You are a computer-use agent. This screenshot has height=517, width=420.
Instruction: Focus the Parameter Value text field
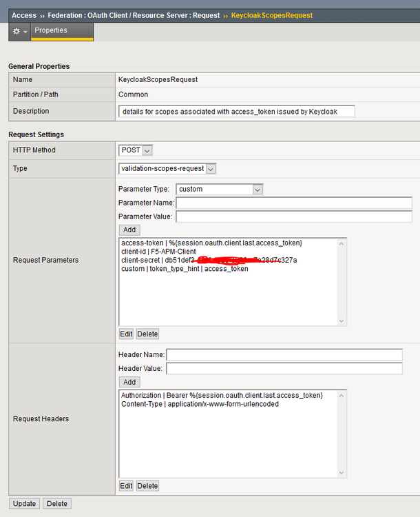coord(294,216)
